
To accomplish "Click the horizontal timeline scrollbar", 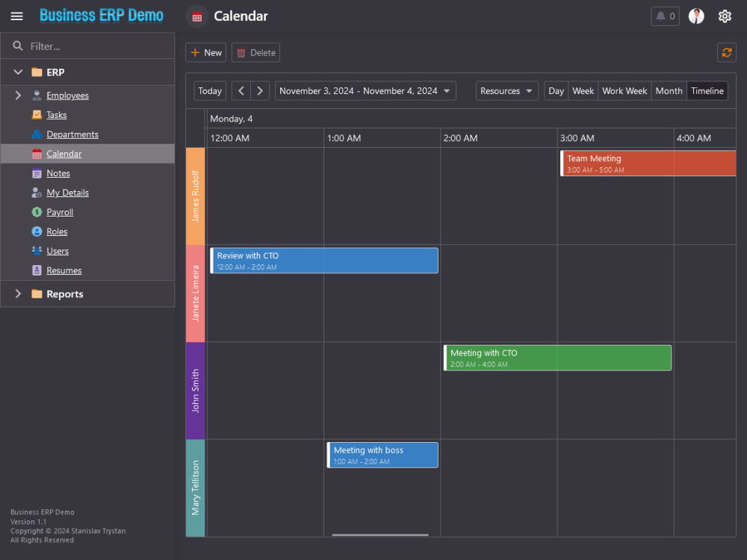I will [x=380, y=535].
